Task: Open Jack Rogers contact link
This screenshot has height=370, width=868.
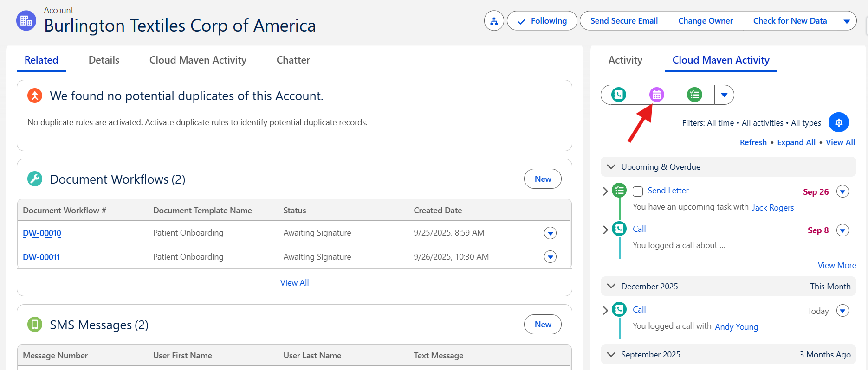Action: click(x=773, y=208)
